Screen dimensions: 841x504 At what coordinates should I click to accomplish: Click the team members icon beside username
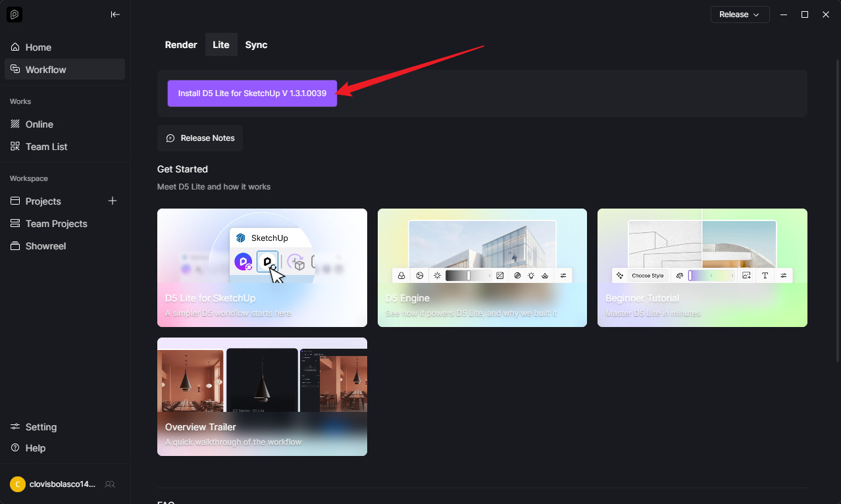pyautogui.click(x=110, y=484)
